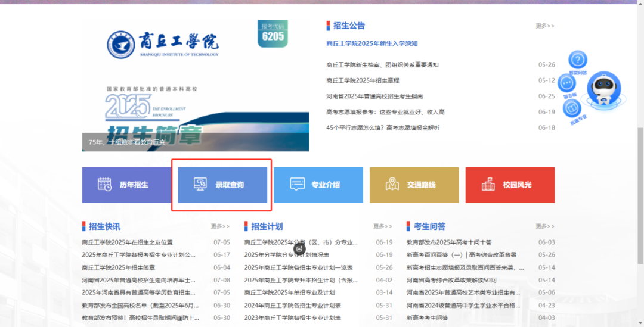The width and height of the screenshot is (644, 327).
Task: Open the 招生快讯 section heading
Action: pos(104,226)
